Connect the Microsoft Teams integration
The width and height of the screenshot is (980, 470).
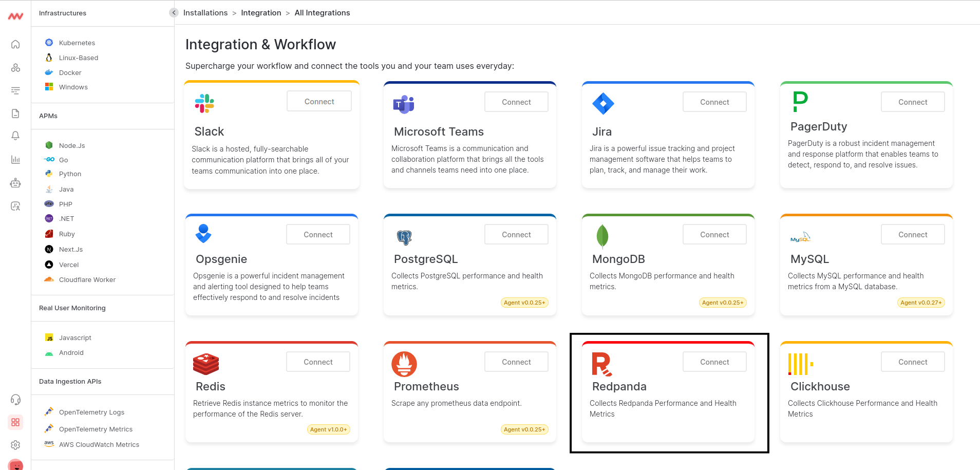pyautogui.click(x=516, y=102)
